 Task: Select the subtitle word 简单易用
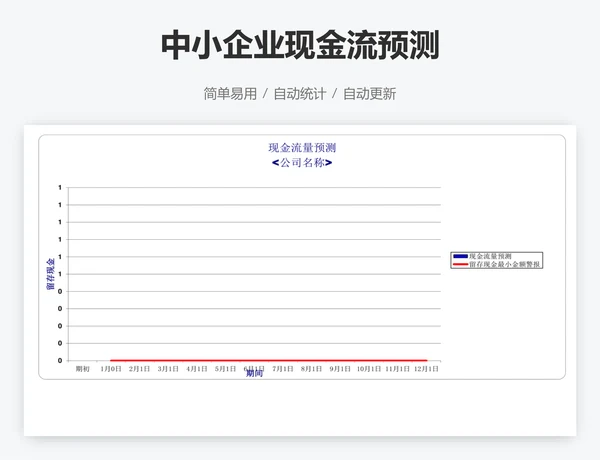(230, 94)
